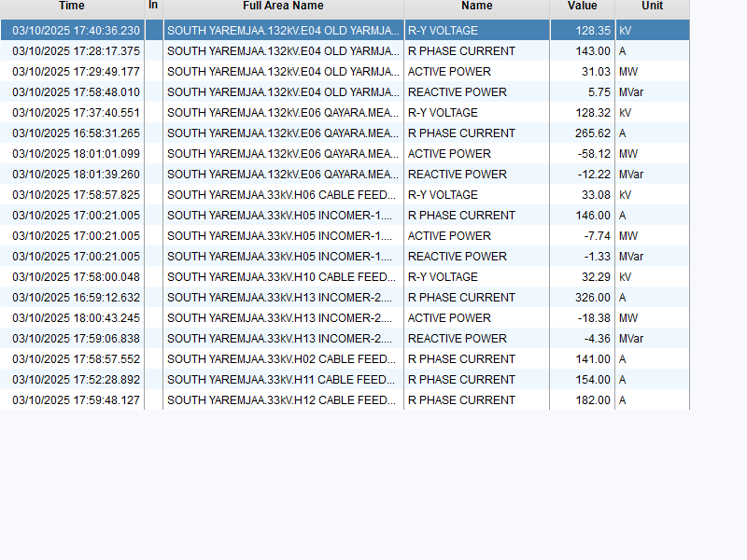The image size is (747, 560).
Task: Click the 326.00 current value
Action: point(583,297)
